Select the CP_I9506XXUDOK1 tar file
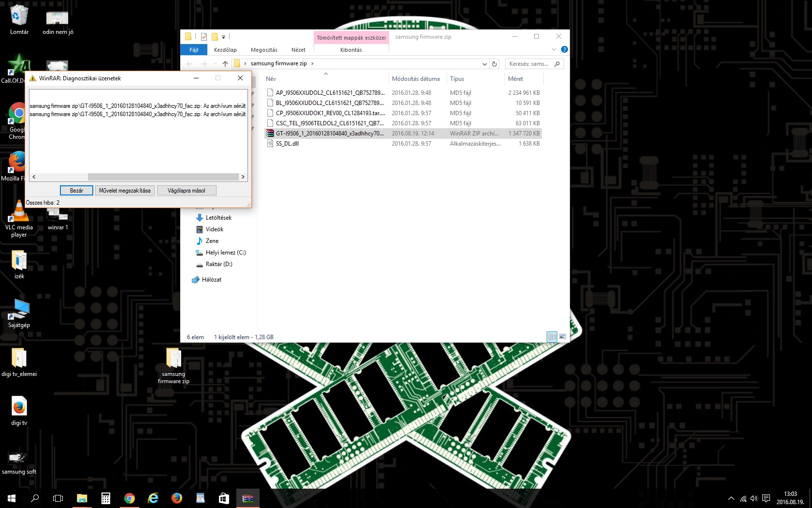812x508 pixels. tap(403, 113)
